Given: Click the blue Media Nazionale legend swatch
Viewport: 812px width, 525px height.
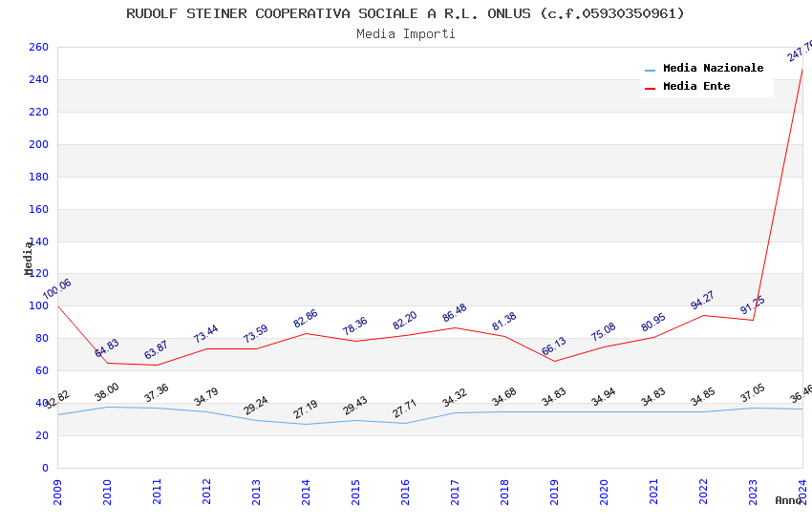Looking at the screenshot, I should (x=650, y=70).
